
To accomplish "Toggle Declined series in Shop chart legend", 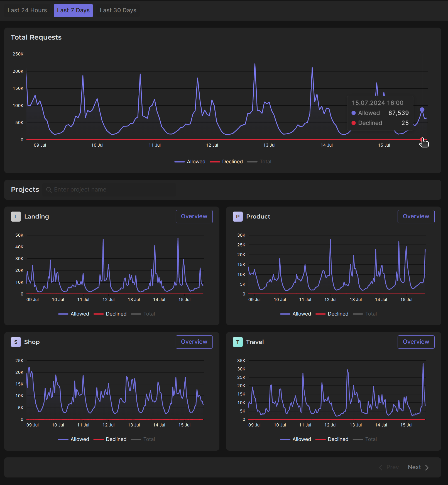I will 110,439.
